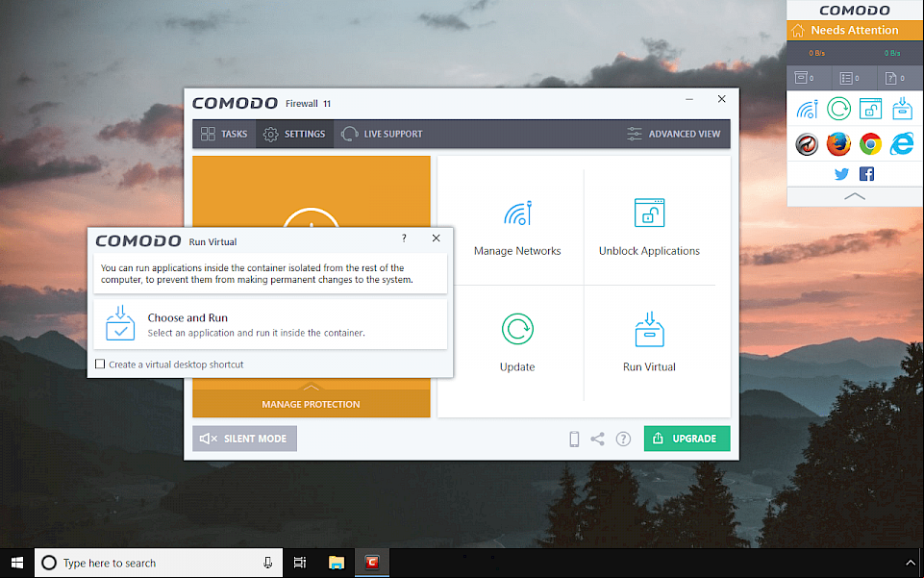924x578 pixels.
Task: Launch Firefox from widget
Action: pyautogui.click(x=838, y=143)
